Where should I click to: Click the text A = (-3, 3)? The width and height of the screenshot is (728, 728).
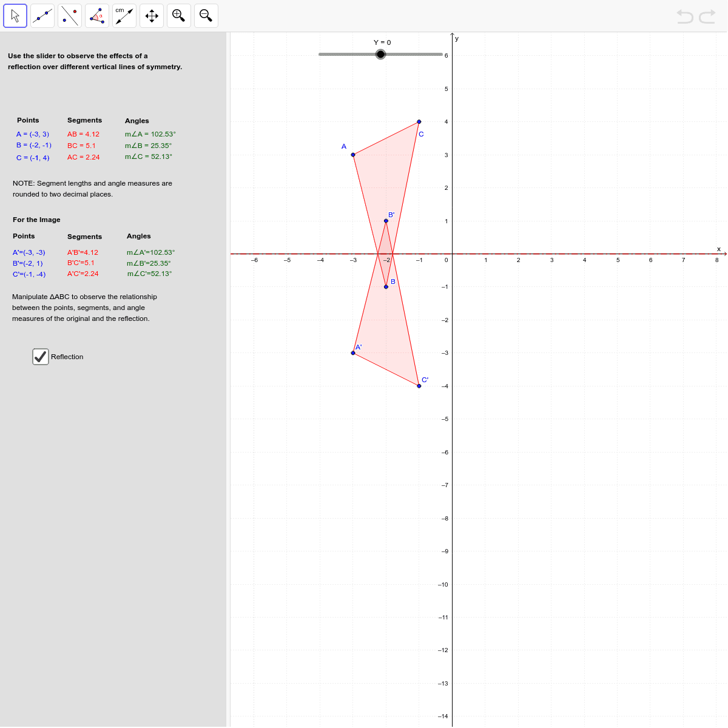coord(33,134)
